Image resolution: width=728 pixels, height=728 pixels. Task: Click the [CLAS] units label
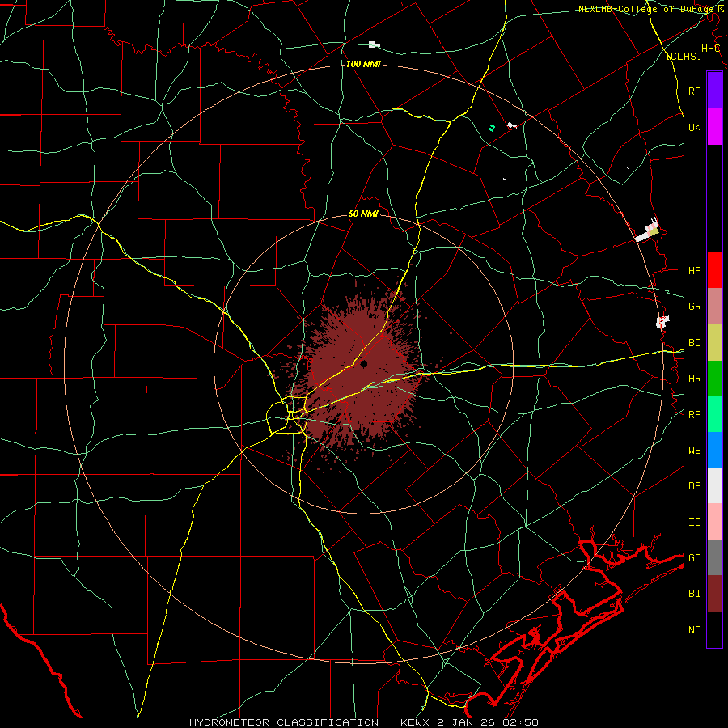point(684,56)
